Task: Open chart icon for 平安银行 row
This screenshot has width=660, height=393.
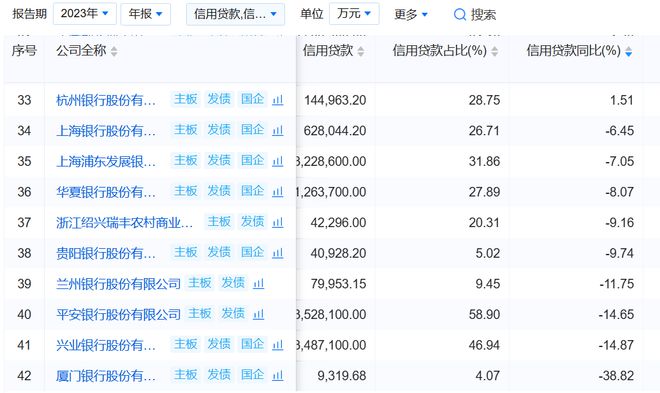Action: [x=258, y=314]
